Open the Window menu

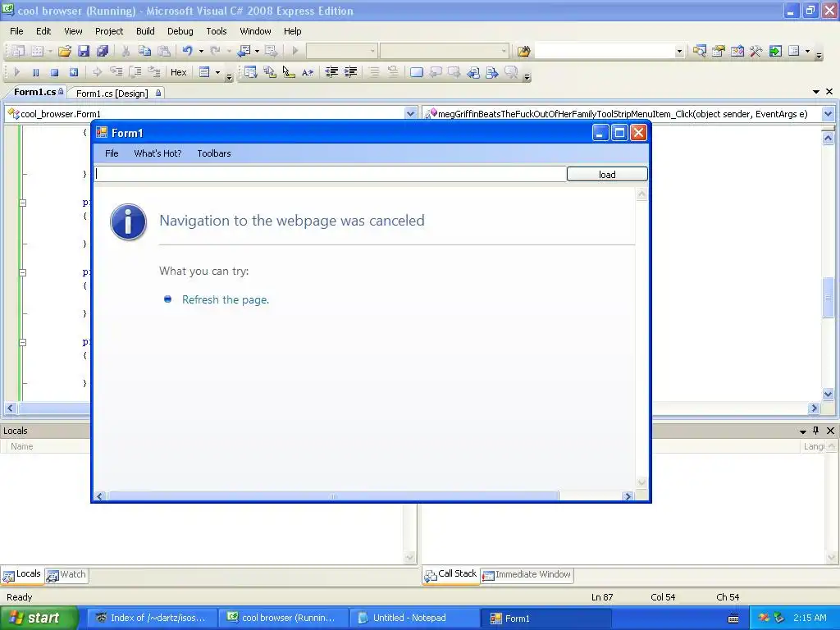click(255, 31)
